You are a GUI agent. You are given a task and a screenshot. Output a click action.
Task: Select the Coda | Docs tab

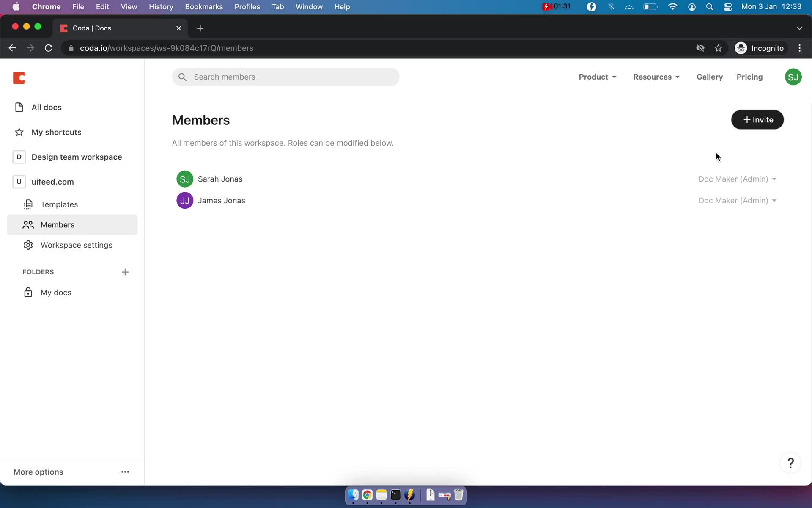(121, 28)
